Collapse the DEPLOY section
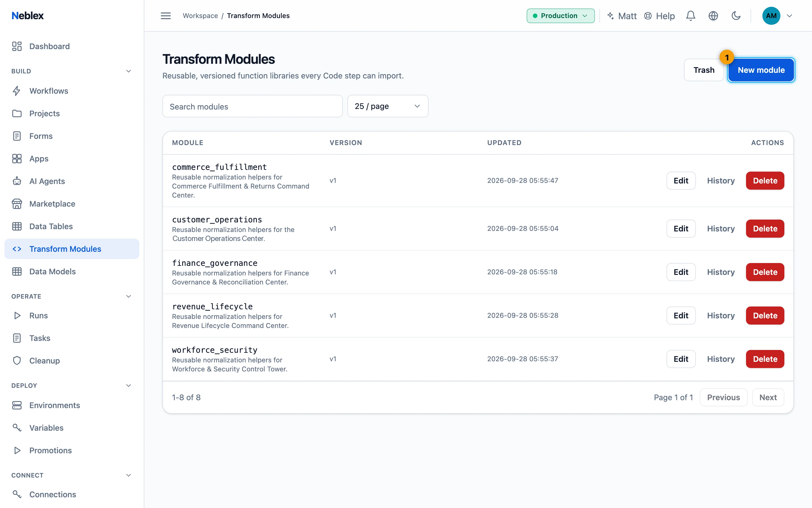Image resolution: width=812 pixels, height=508 pixels. [129, 385]
